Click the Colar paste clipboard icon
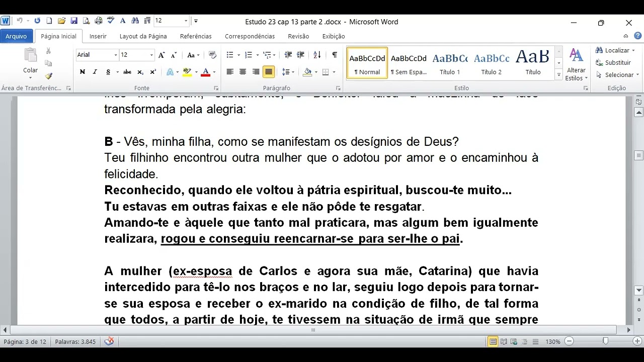The image size is (644, 362). 31,55
